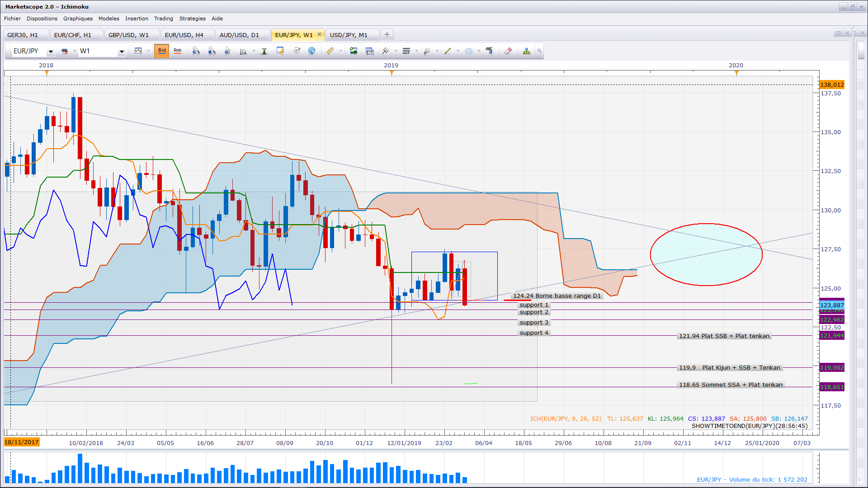Select the ellipse drawing tool
This screenshot has width=868, height=488.
pyautogui.click(x=469, y=51)
